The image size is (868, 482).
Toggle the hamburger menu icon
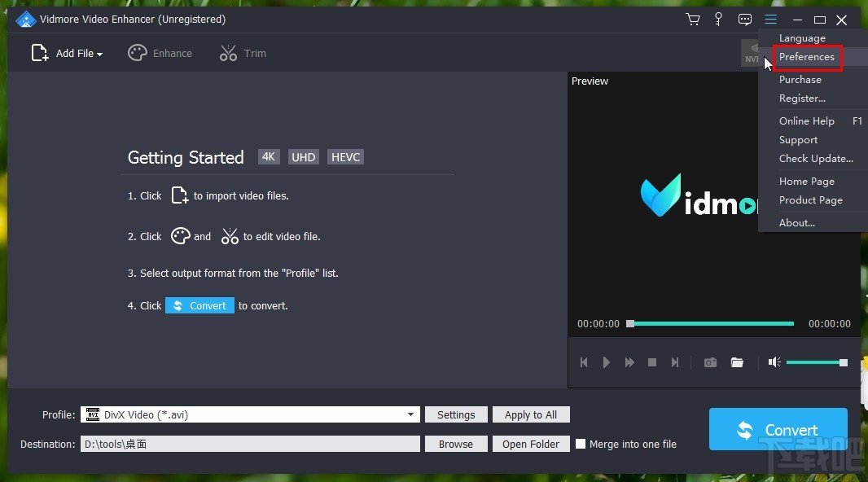point(770,20)
